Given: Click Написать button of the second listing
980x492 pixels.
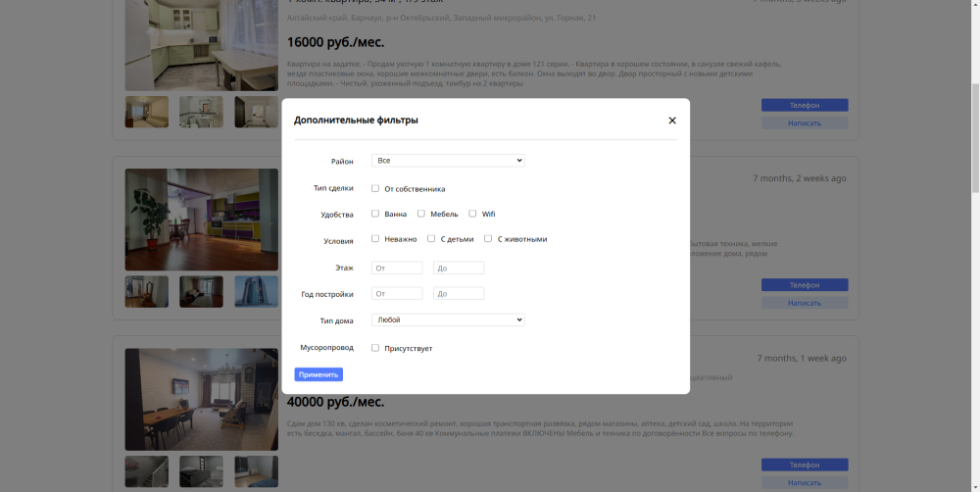Looking at the screenshot, I should tap(805, 303).
